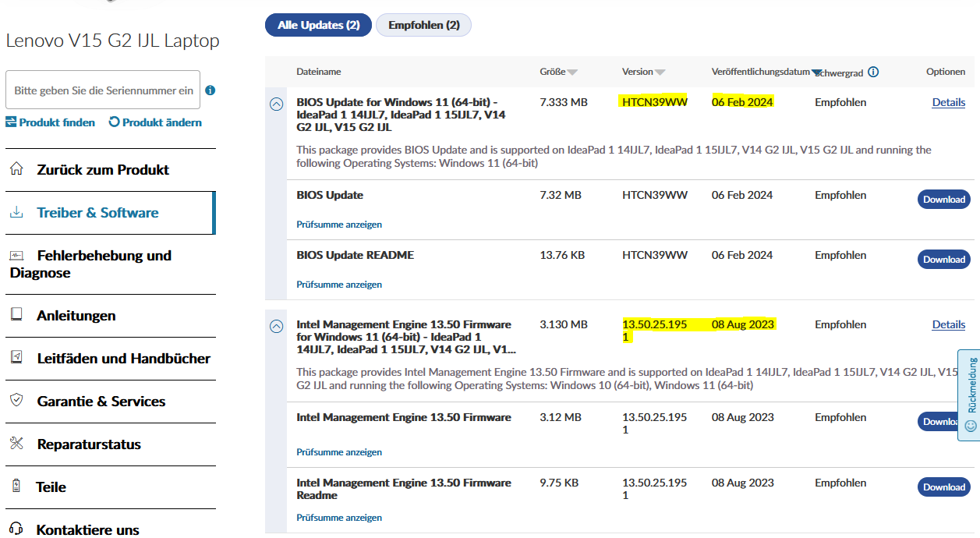Viewport: 980px width, 538px height.
Task: Open Zurück zum Produkt menu item
Action: (103, 169)
